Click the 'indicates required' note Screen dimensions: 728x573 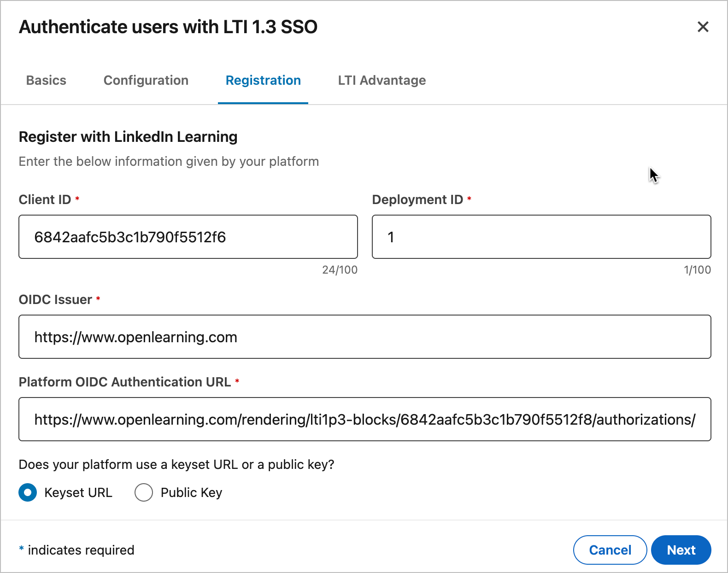pyautogui.click(x=81, y=550)
